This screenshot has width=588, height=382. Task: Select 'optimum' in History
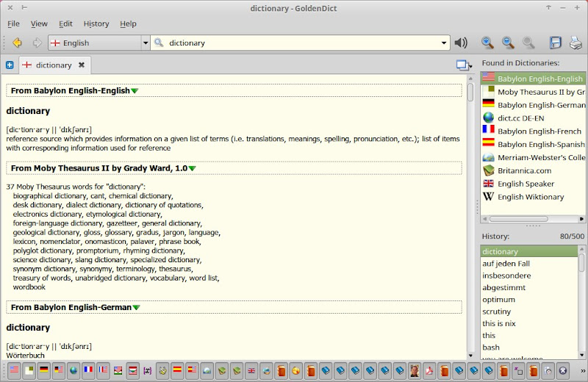pos(529,300)
